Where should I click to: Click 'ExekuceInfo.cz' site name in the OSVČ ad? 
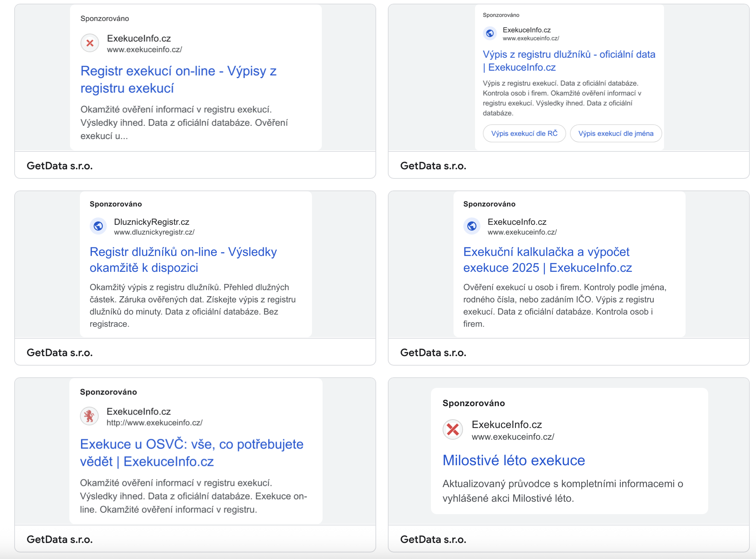pos(139,412)
